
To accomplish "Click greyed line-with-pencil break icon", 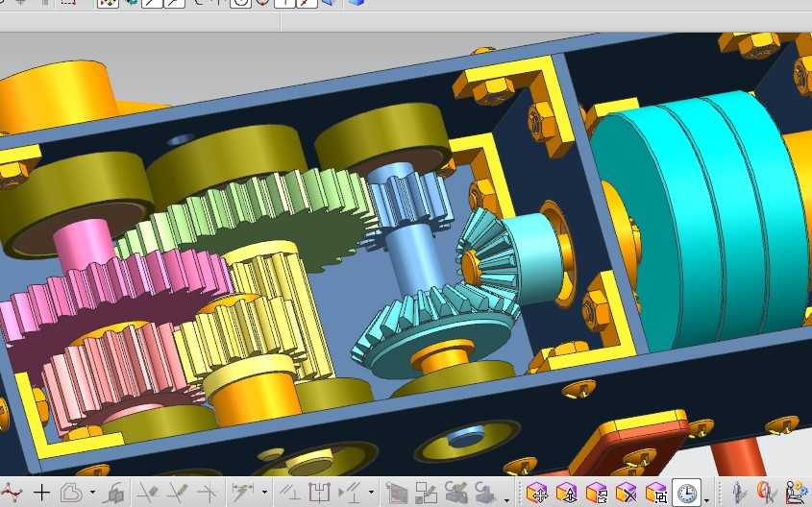I will point(178,493).
